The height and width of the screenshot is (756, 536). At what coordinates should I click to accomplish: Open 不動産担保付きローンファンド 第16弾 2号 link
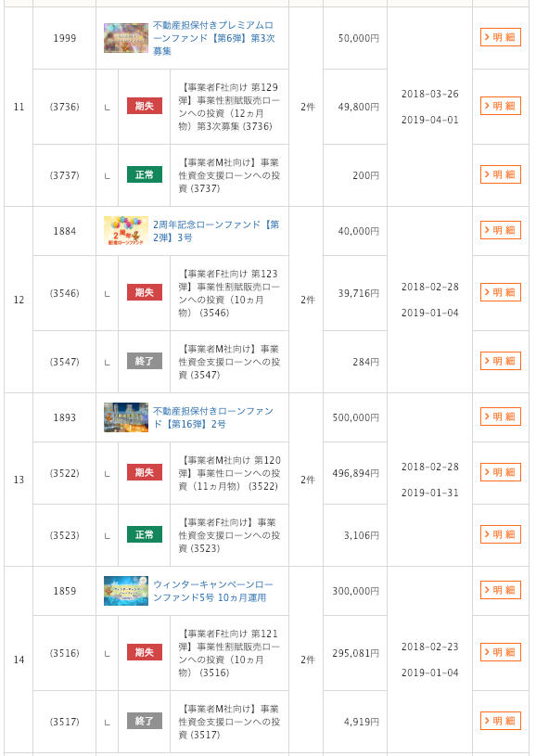[213, 417]
